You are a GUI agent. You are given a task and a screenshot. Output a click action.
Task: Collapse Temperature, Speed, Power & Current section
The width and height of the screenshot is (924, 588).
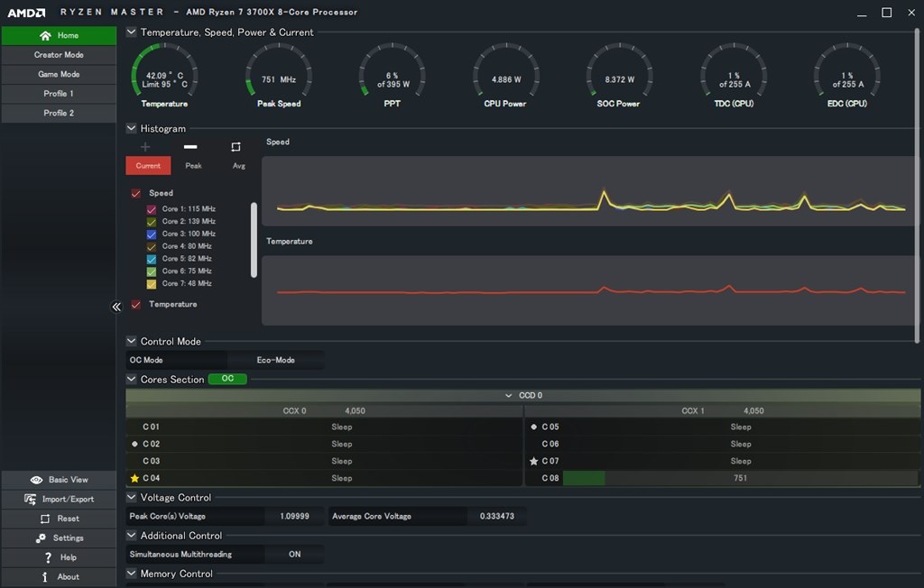pos(132,32)
